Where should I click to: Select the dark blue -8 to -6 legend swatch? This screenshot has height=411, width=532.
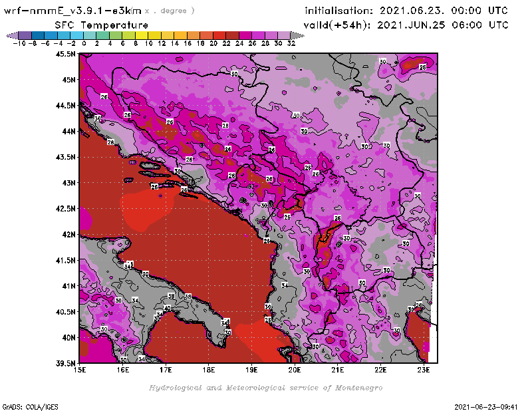38,35
